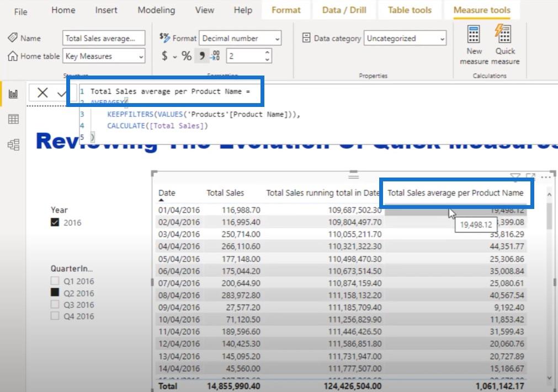Click the Home table house icon
Image resolution: width=558 pixels, height=392 pixels.
point(13,56)
